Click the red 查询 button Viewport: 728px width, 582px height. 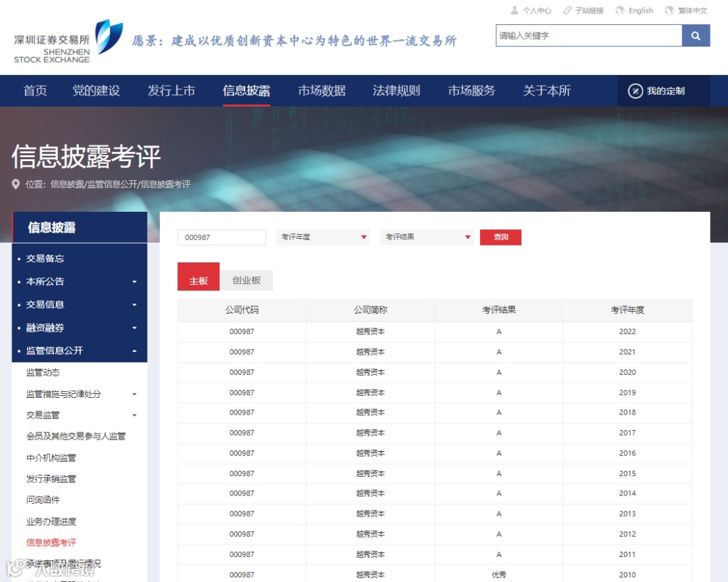click(x=500, y=237)
